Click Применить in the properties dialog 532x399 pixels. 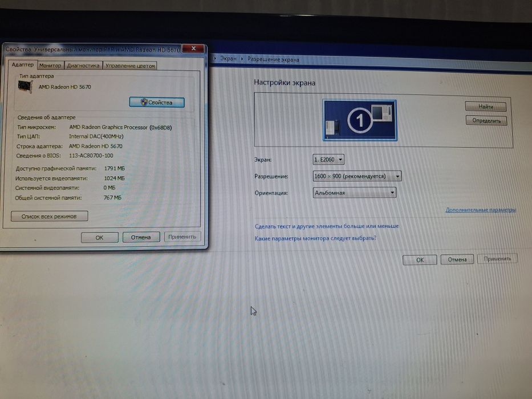182,237
